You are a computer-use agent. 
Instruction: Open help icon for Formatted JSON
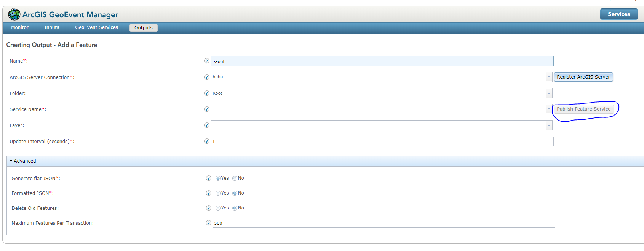point(209,193)
